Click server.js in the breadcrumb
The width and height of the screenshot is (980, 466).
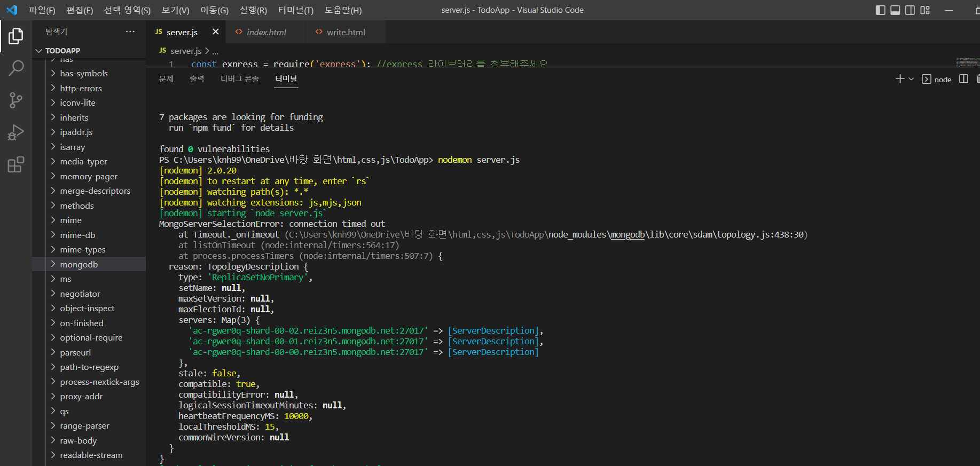point(186,51)
